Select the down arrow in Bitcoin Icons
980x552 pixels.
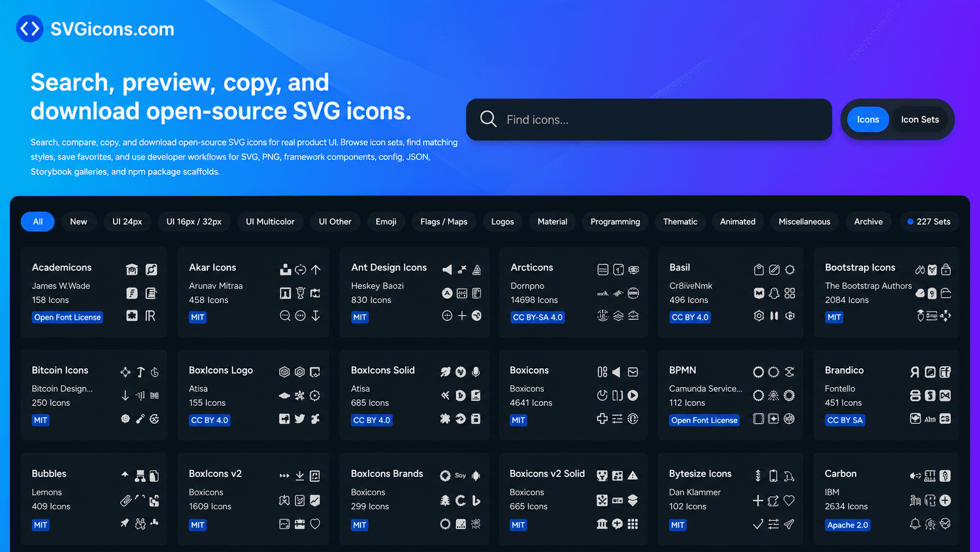point(125,395)
